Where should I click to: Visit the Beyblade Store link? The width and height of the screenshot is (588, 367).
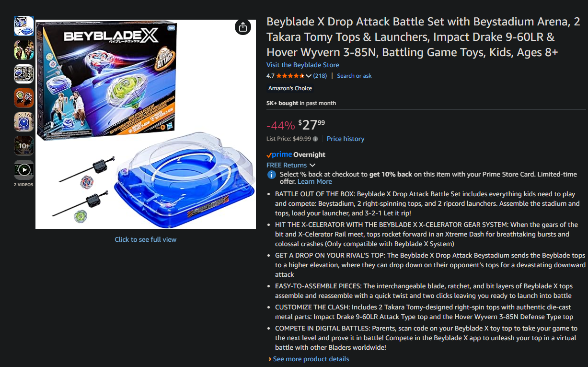tap(302, 65)
